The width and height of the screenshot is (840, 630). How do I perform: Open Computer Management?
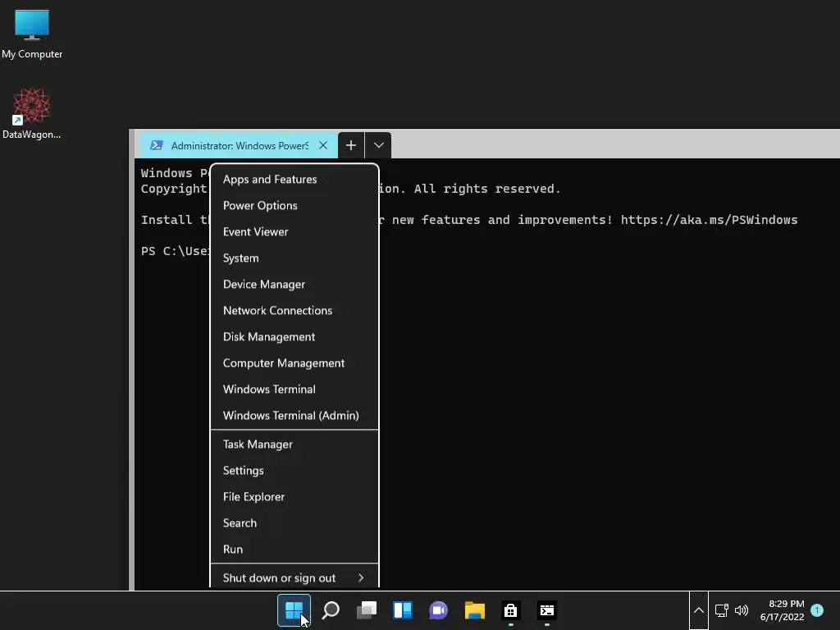(294, 363)
